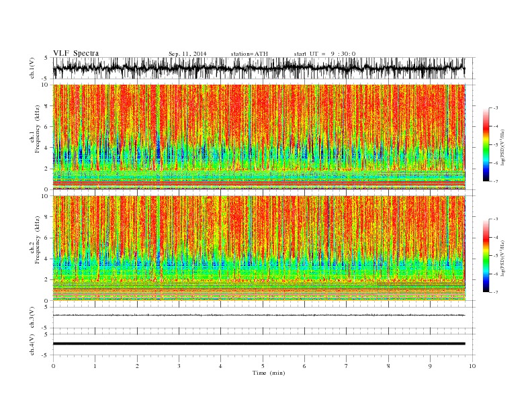Click the "-3" label on ch.1 color bar
Viewport: 532px width, 411px height.
click(x=495, y=108)
